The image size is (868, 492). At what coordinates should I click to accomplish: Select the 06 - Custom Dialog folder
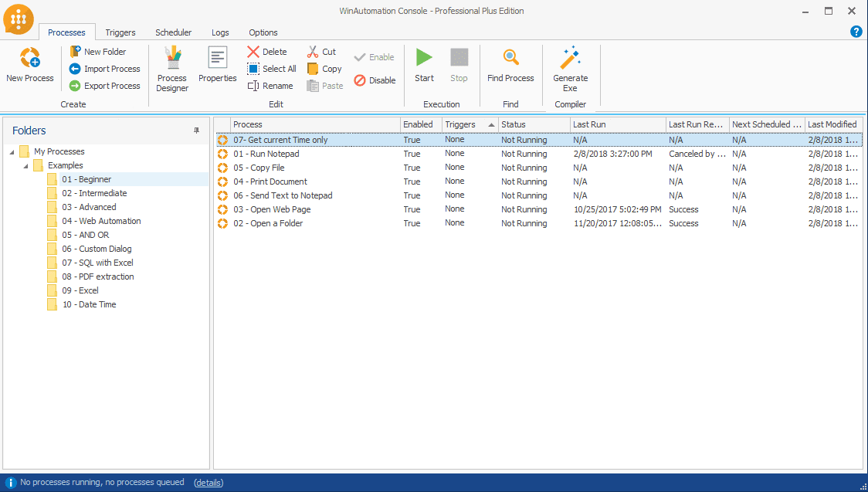tap(97, 249)
